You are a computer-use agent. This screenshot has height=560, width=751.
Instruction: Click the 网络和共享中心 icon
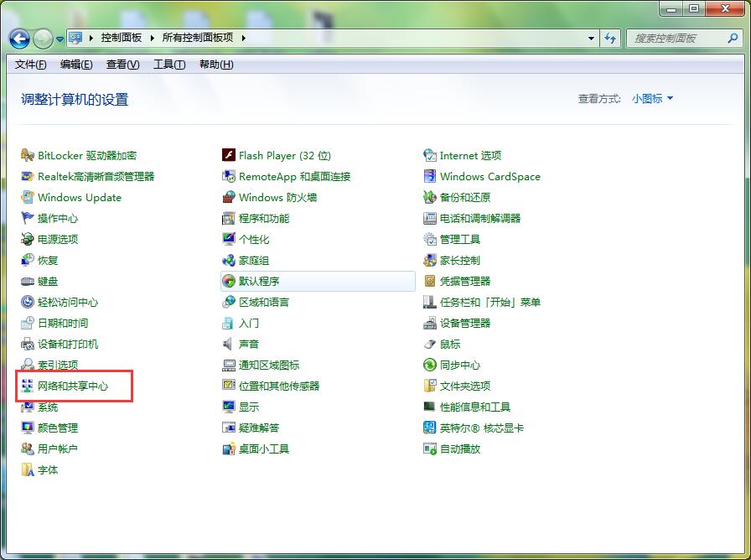pos(28,386)
